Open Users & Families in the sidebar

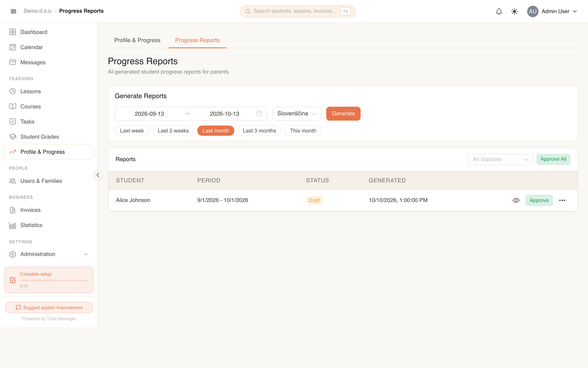click(x=49, y=181)
